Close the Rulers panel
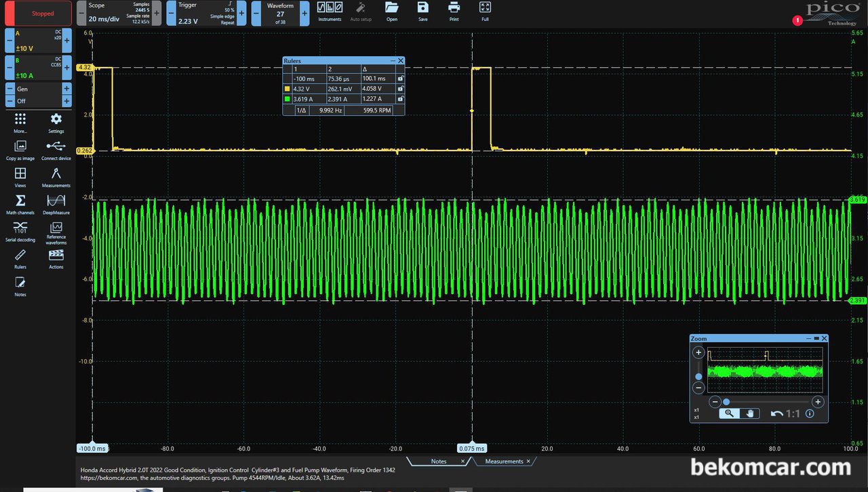Image resolution: width=868 pixels, height=492 pixels. coord(401,61)
